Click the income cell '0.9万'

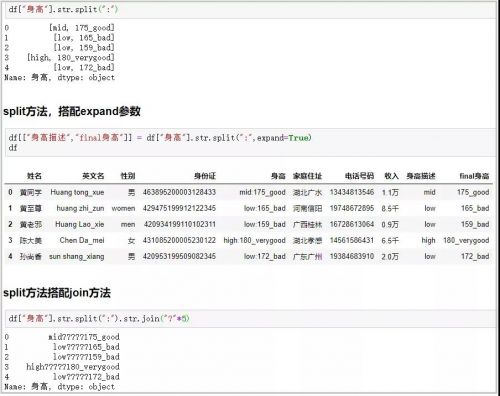(x=390, y=224)
